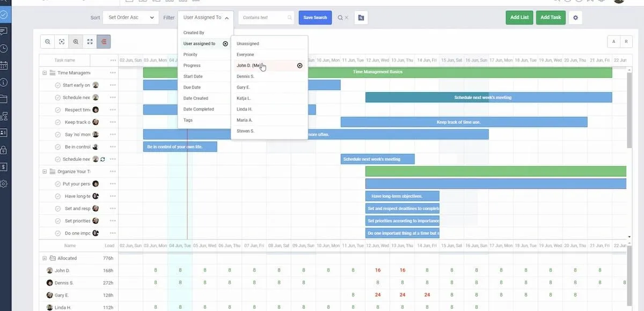Remove the John D. (Me) filter selection
The height and width of the screenshot is (311, 644).
point(299,65)
